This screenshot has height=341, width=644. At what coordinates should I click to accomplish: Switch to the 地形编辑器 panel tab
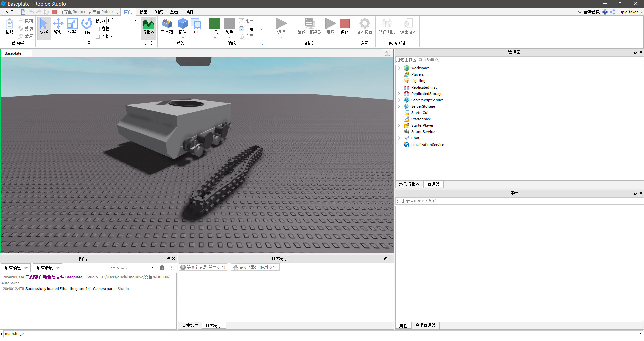[410, 184]
